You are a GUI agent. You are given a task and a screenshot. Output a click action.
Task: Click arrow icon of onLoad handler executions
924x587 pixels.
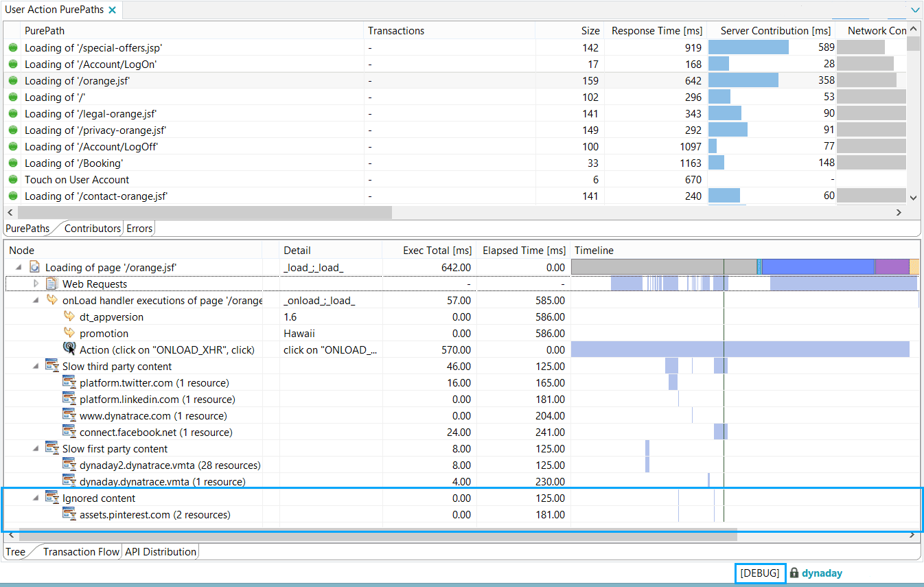pyautogui.click(x=51, y=300)
